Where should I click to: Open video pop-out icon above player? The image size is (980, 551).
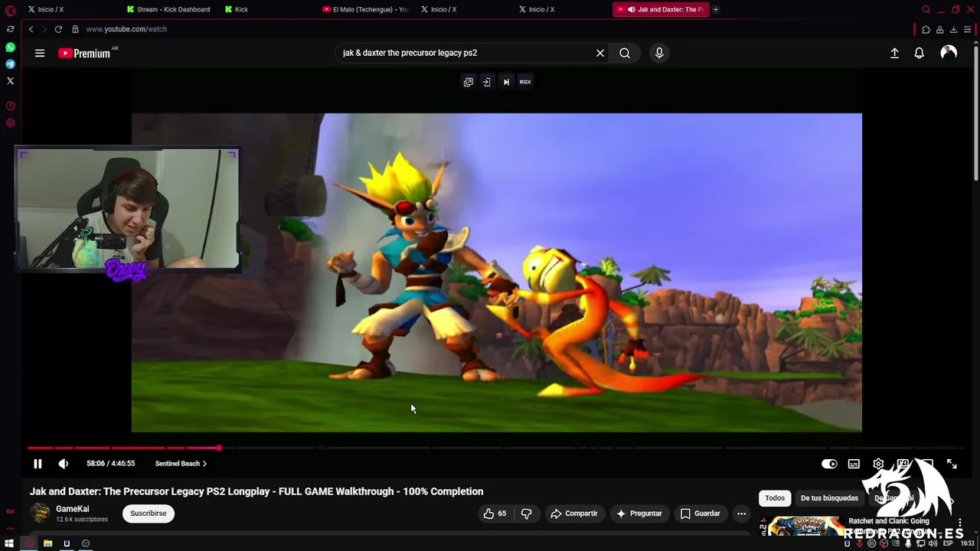(x=469, y=82)
